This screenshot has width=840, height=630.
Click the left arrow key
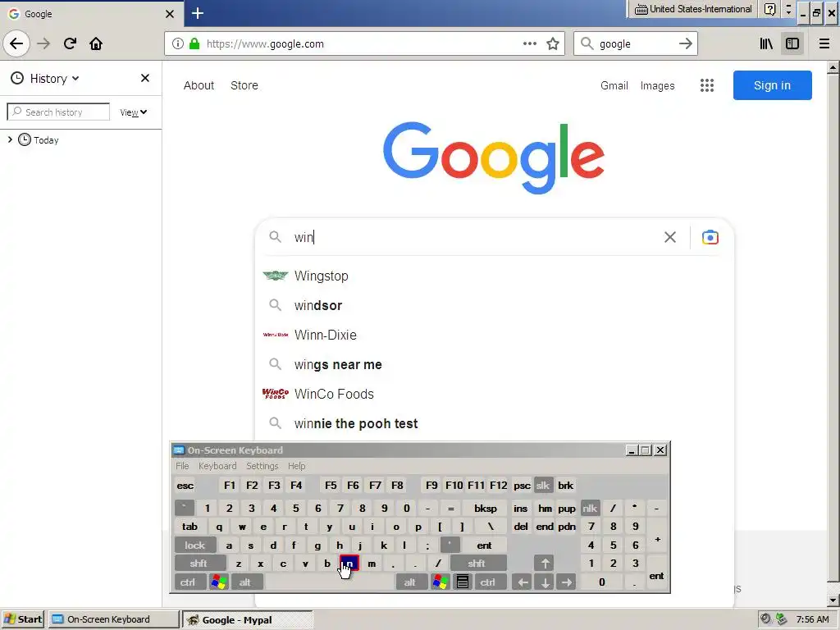point(523,582)
